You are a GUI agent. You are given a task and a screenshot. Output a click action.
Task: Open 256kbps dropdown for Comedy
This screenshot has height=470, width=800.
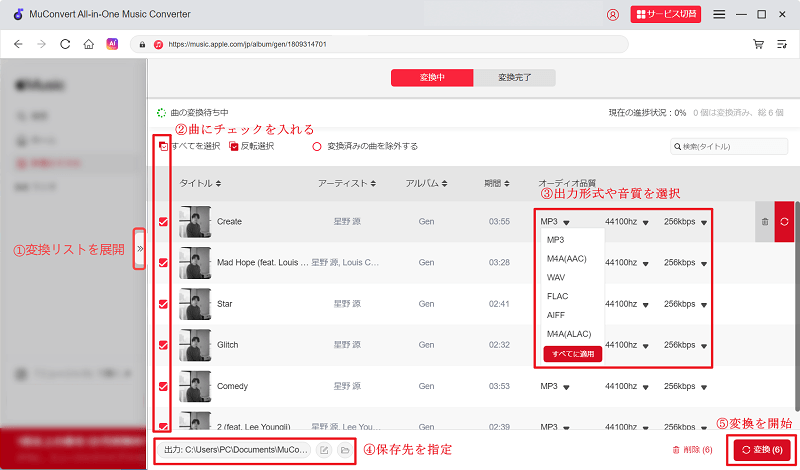[x=685, y=386]
